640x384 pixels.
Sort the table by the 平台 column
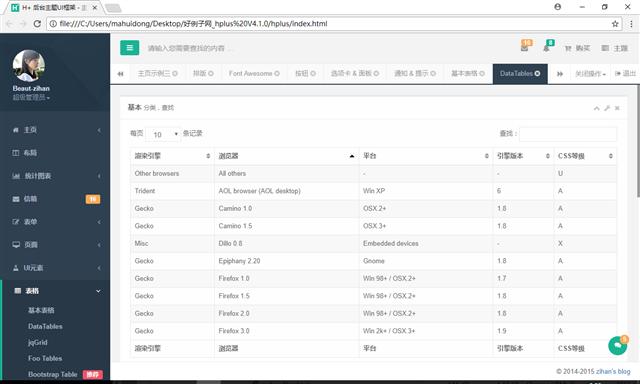[x=426, y=156]
